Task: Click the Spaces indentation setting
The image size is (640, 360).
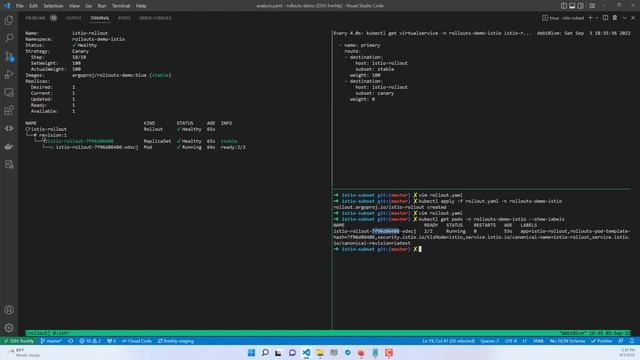Action: [489, 341]
